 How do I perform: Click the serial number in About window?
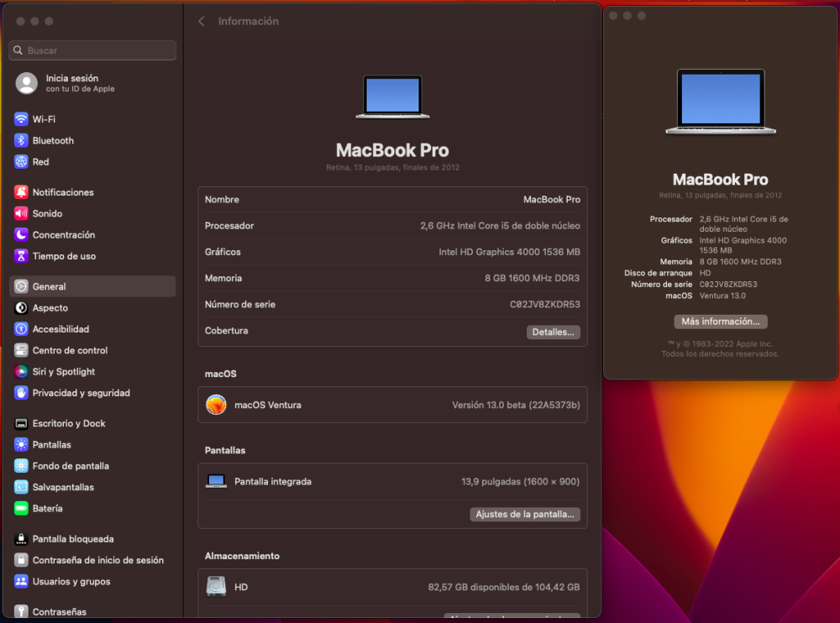[x=728, y=285]
